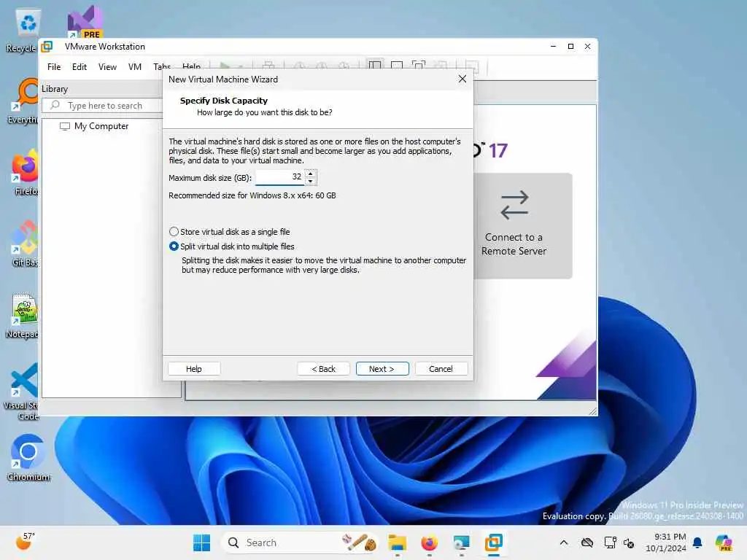Click the taskbar app icon left of VMware

[x=461, y=542]
